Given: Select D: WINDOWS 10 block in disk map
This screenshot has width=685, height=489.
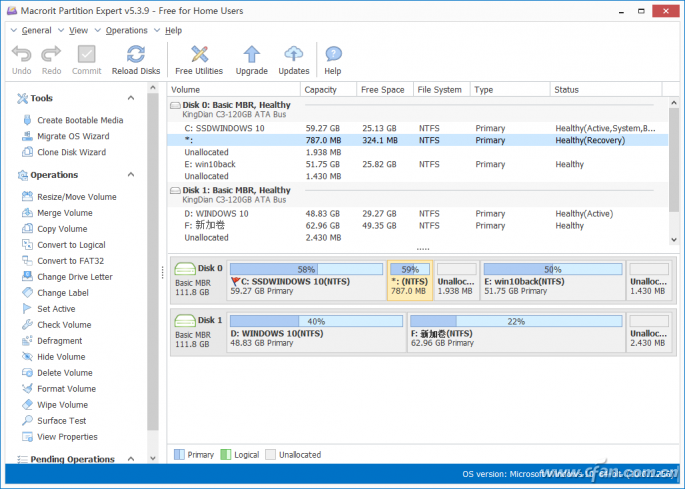Looking at the screenshot, I should point(316,332).
